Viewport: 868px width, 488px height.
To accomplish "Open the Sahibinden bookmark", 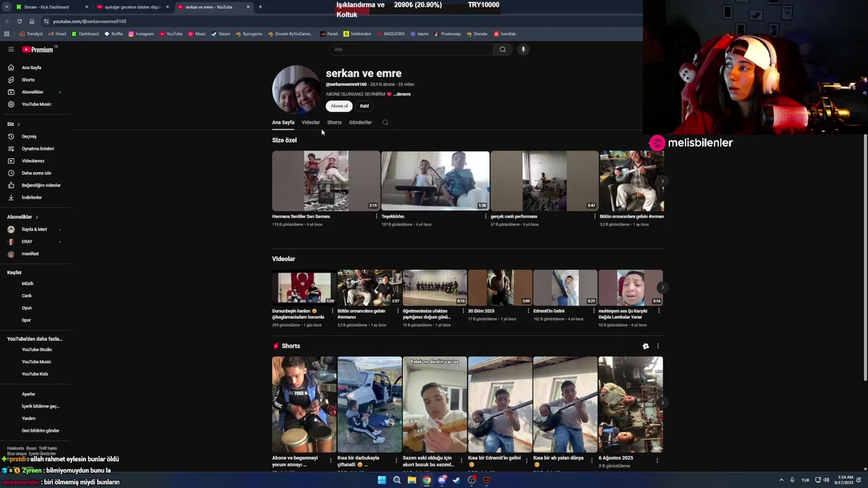I will [x=357, y=34].
